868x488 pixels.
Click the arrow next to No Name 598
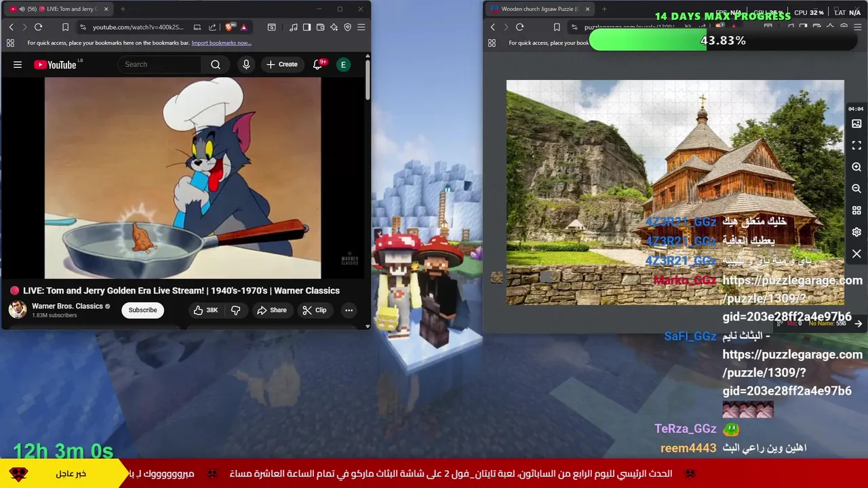click(x=858, y=324)
